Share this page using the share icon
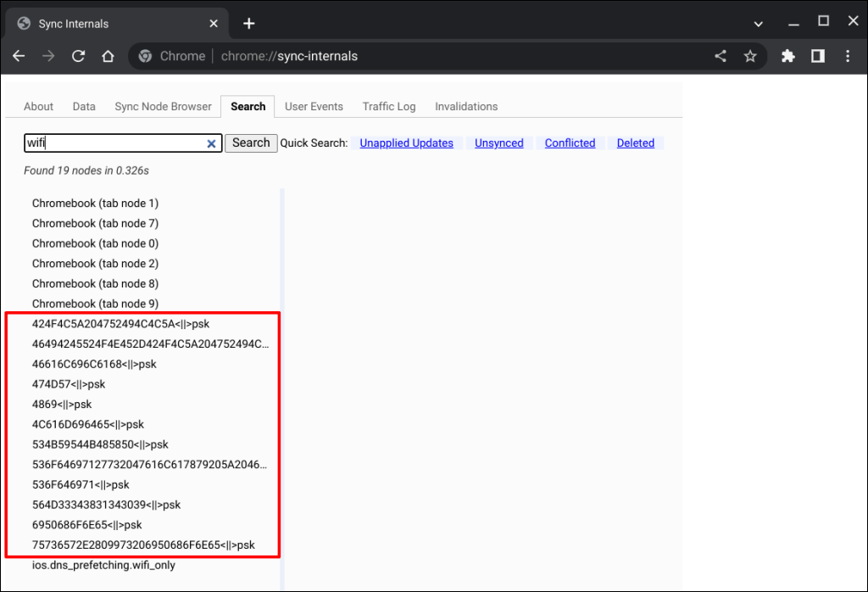This screenshot has height=592, width=868. [721, 56]
